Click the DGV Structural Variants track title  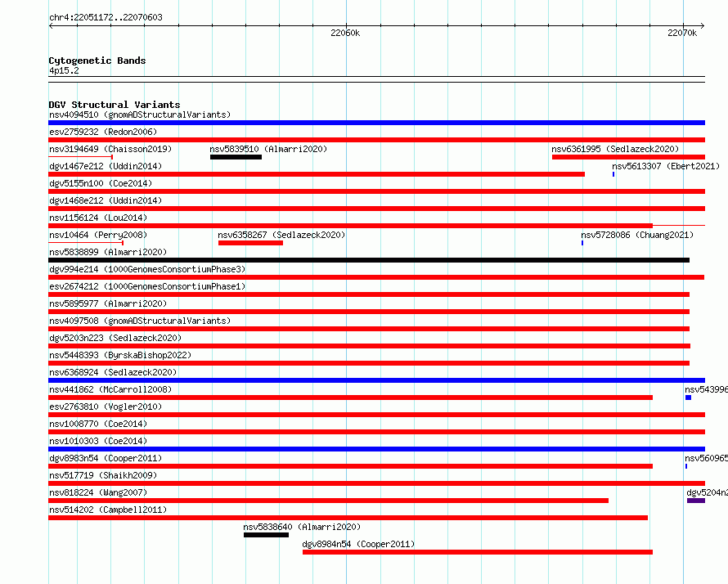pyautogui.click(x=115, y=105)
